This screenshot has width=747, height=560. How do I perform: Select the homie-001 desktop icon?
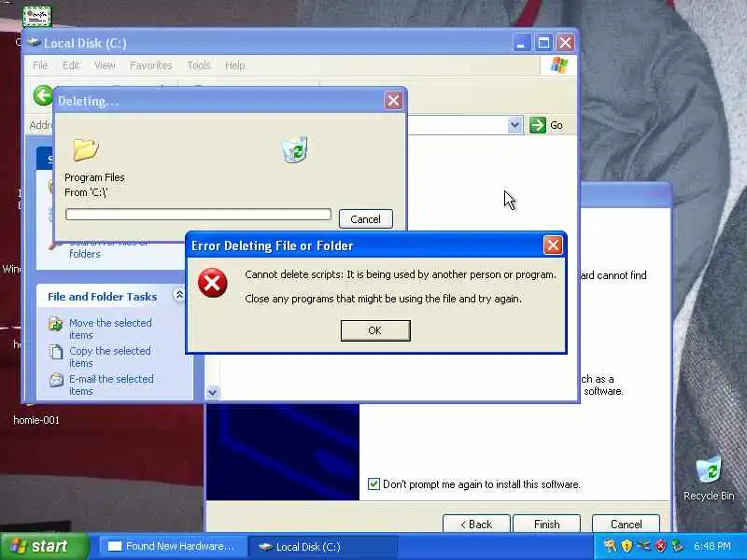coord(36,419)
